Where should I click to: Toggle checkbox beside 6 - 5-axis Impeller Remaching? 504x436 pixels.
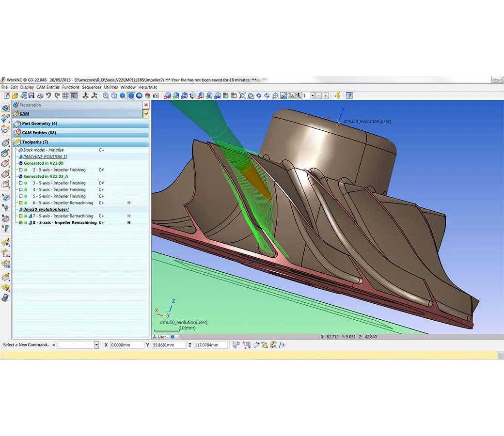21,202
